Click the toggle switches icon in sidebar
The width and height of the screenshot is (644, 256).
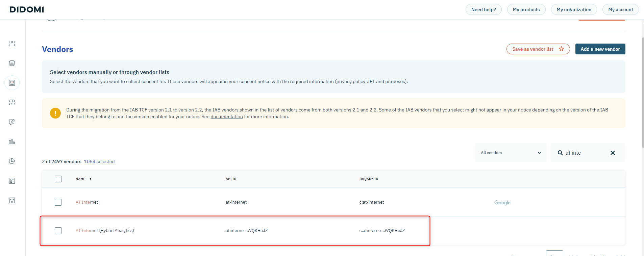tap(12, 102)
